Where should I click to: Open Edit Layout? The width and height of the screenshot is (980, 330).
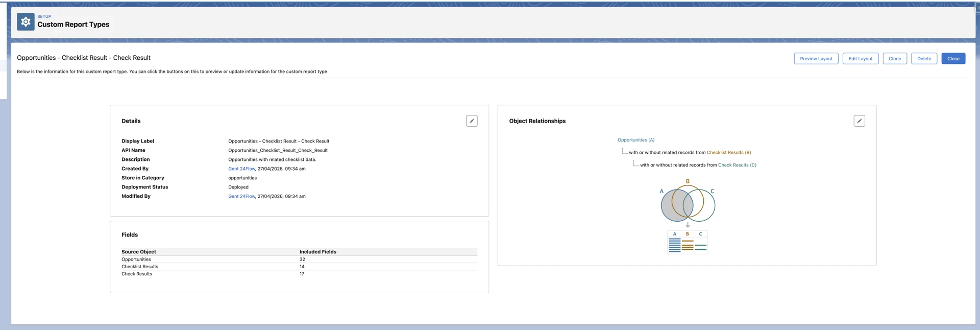point(860,59)
